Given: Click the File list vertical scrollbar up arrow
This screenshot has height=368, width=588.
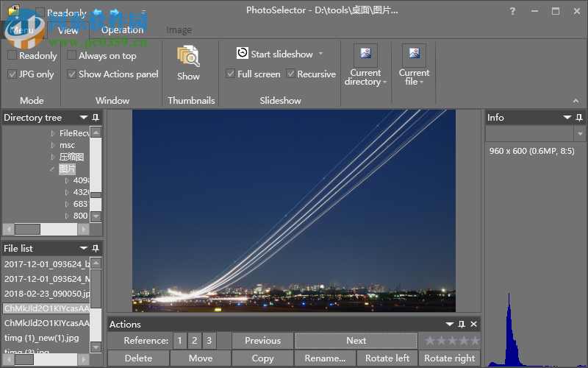Looking at the screenshot, I should pyautogui.click(x=96, y=263).
